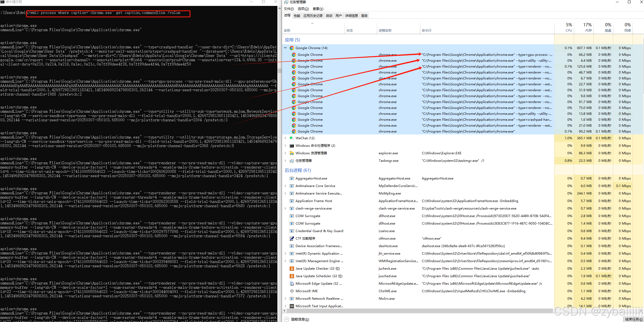The width and height of the screenshot is (644, 322).
Task: Click the Google Chrome (14) group icon
Action: pyautogui.click(x=292, y=48)
